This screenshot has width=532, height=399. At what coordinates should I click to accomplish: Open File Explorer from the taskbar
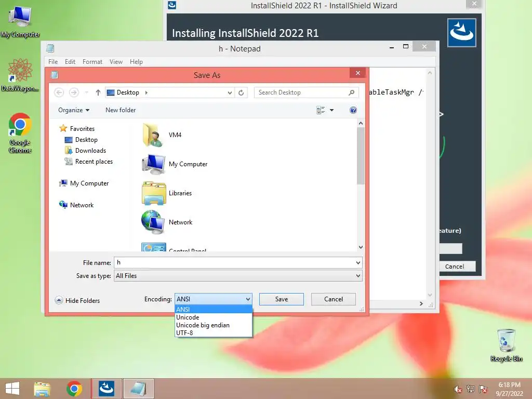42,389
